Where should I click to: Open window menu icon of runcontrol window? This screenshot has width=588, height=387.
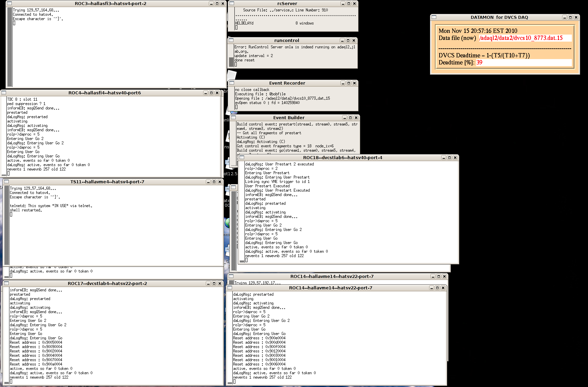pyautogui.click(x=231, y=40)
